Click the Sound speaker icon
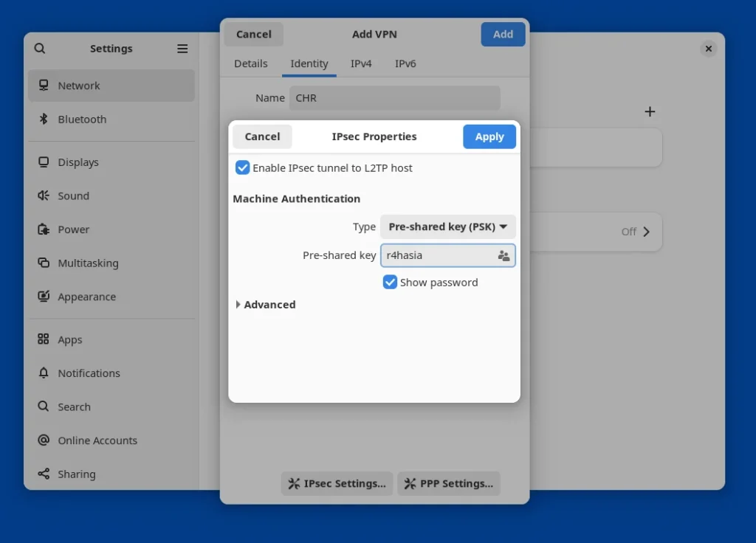 pyautogui.click(x=44, y=196)
